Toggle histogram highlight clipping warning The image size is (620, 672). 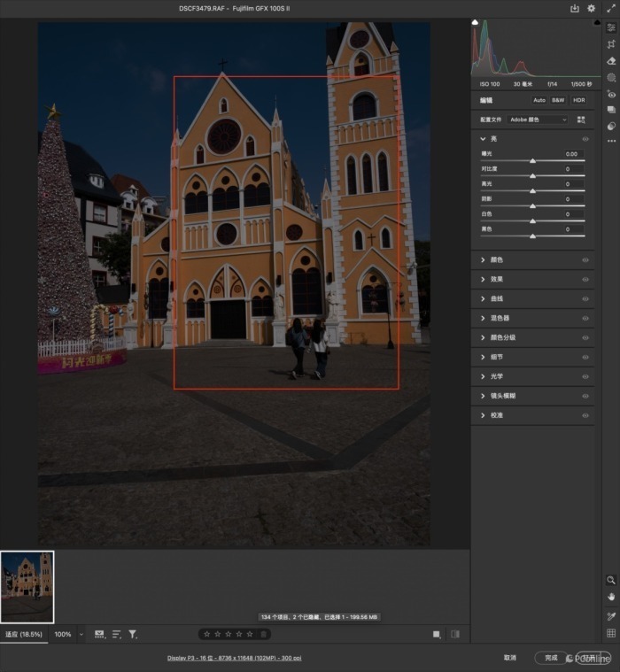click(x=597, y=22)
